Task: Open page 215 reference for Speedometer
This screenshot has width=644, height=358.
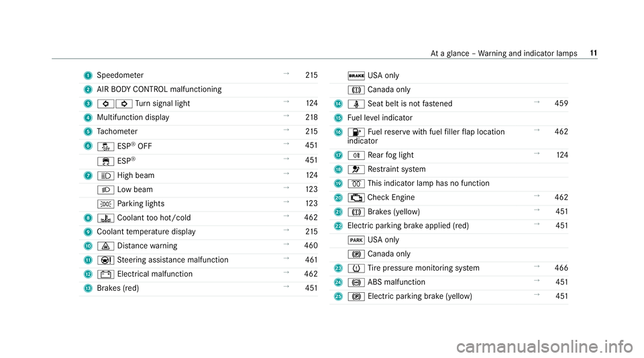Action: tap(311, 75)
